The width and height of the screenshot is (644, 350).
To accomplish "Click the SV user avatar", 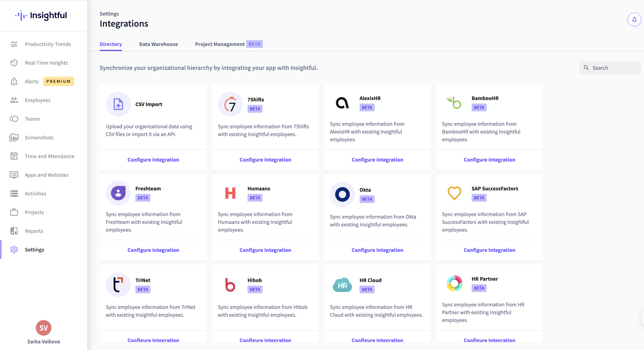I will coord(44,328).
